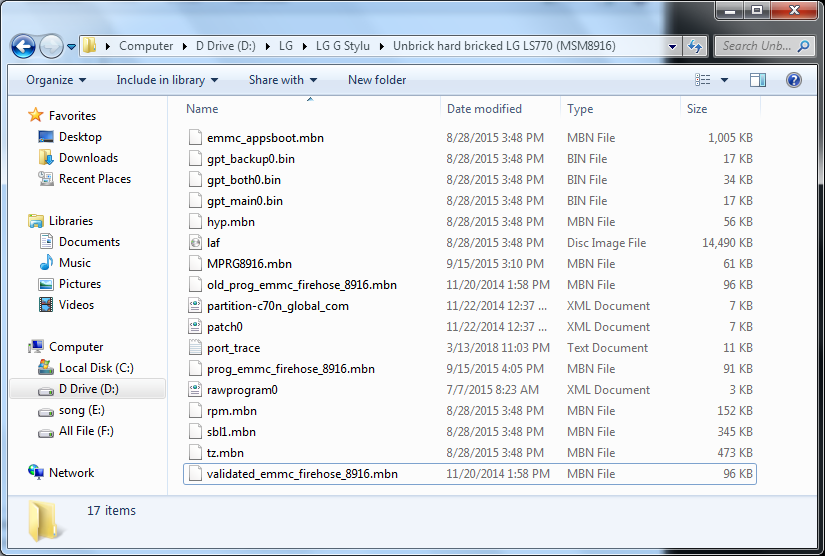This screenshot has width=825, height=556.
Task: Expand the address bar history dropdown
Action: pyautogui.click(x=672, y=46)
